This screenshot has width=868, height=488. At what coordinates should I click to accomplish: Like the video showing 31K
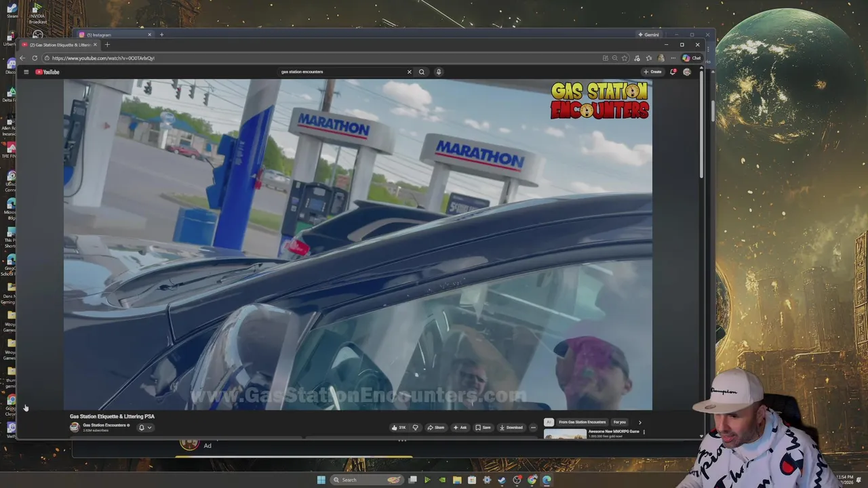[x=399, y=428]
